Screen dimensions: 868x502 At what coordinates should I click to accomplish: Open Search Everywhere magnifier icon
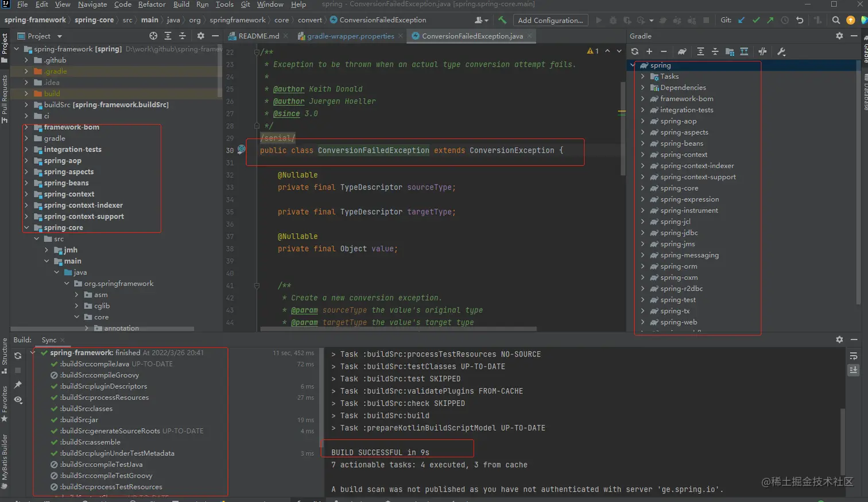click(x=836, y=20)
